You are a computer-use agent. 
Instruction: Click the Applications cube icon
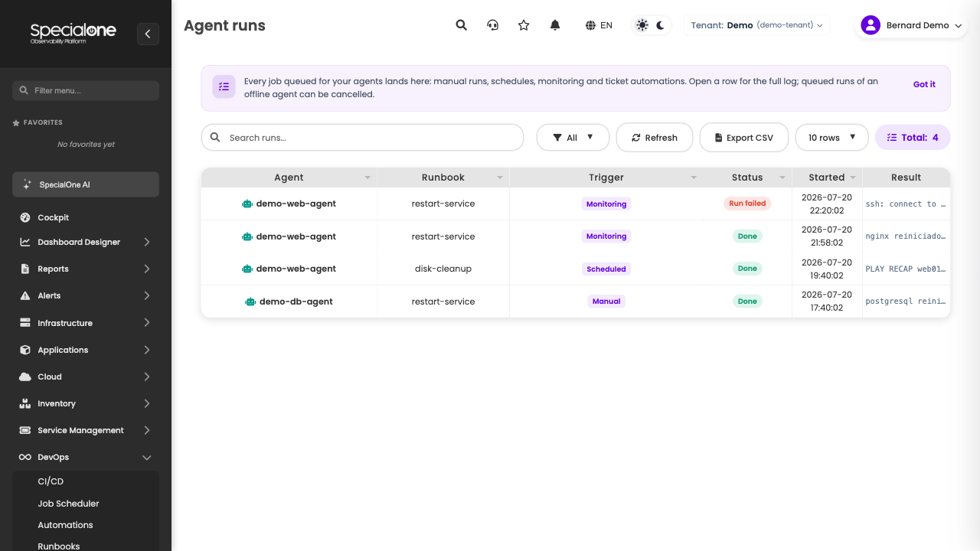pyautogui.click(x=25, y=350)
